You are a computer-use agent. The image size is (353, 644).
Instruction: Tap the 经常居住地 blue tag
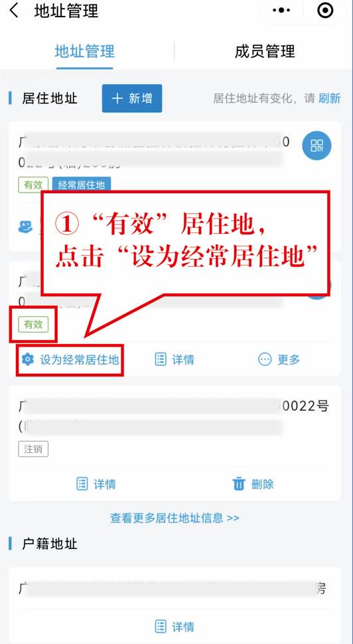pos(82,185)
